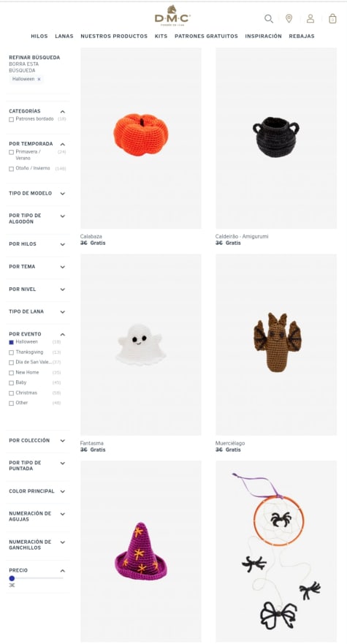This screenshot has height=644, width=347.
Task: Open the shopping bag icon
Action: point(332,18)
